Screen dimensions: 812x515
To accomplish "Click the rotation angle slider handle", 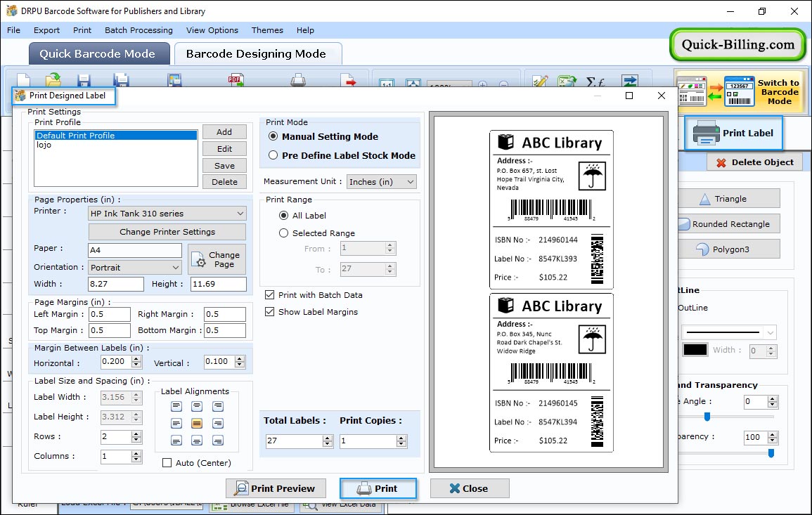I will [707, 417].
